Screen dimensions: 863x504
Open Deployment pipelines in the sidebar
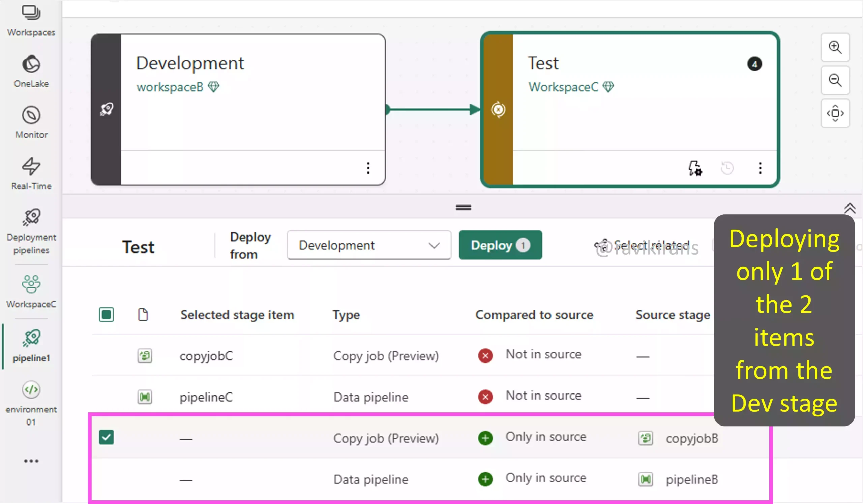coord(31,231)
